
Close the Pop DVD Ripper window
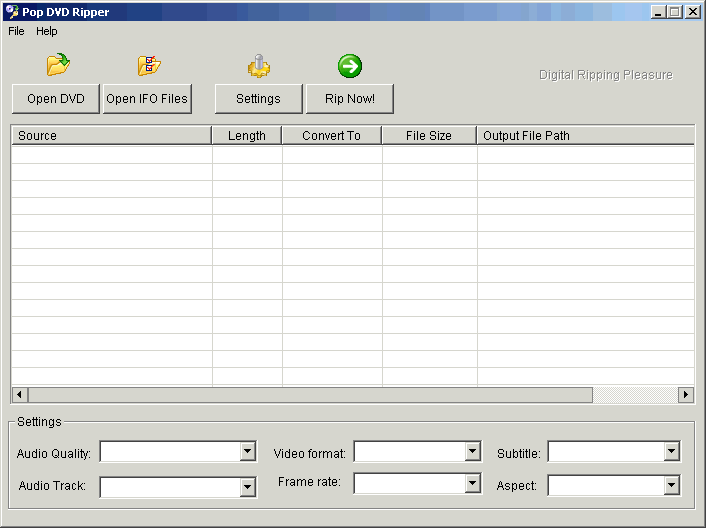[692, 12]
